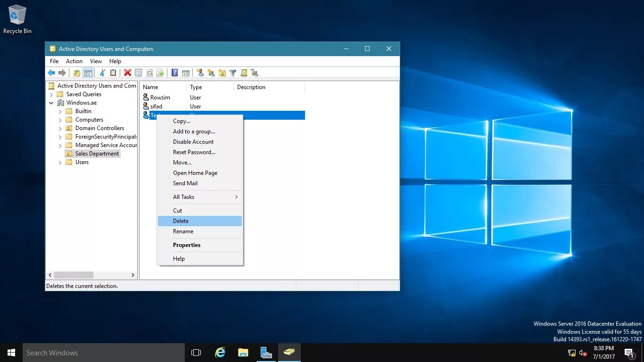644x362 pixels.
Task: Open the Action Center notification icon
Action: [x=629, y=353]
